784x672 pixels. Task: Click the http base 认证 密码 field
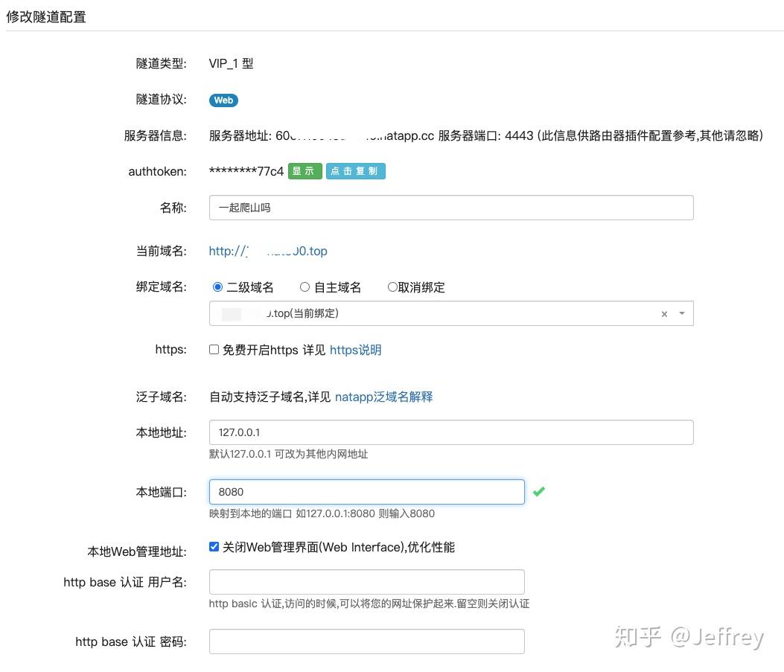[367, 641]
